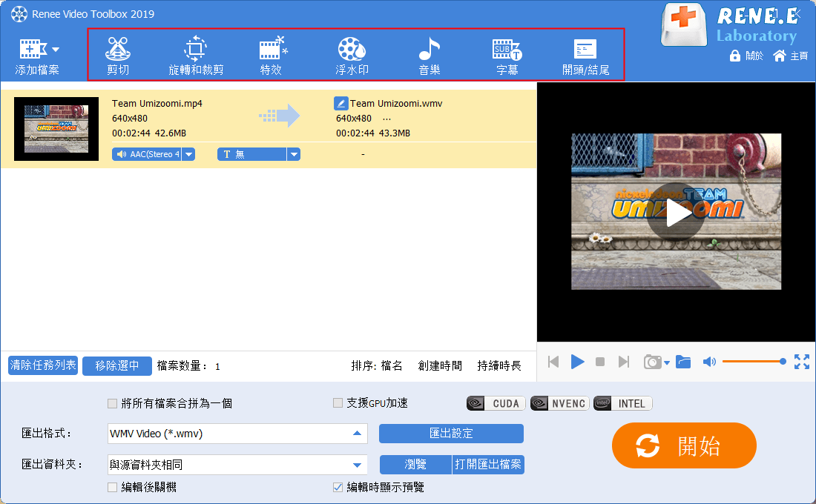This screenshot has height=504, width=816.
Task: Open the 匯出資料夾 folder dropdown
Action: [237, 465]
